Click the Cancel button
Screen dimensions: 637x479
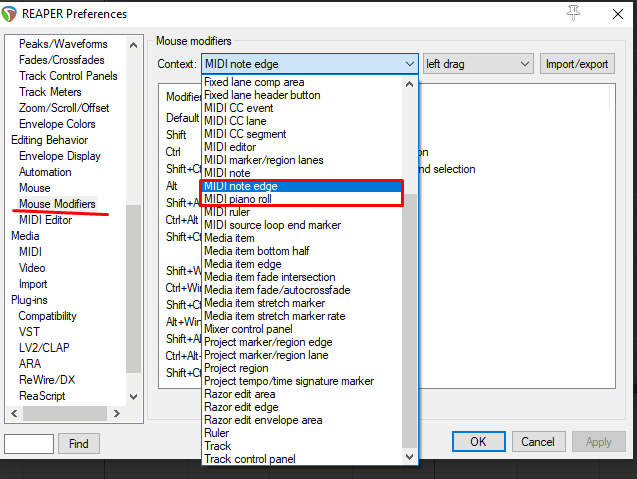[538, 442]
